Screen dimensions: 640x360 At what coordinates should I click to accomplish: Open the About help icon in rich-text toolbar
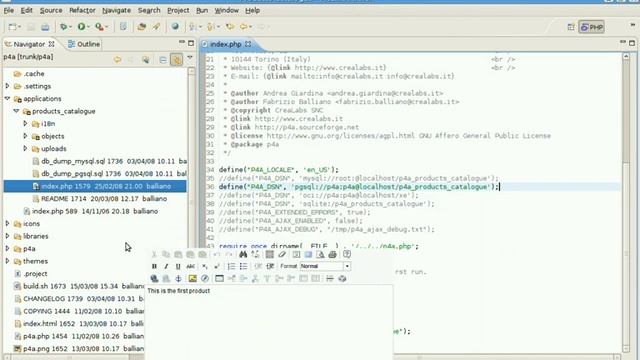[x=347, y=254]
